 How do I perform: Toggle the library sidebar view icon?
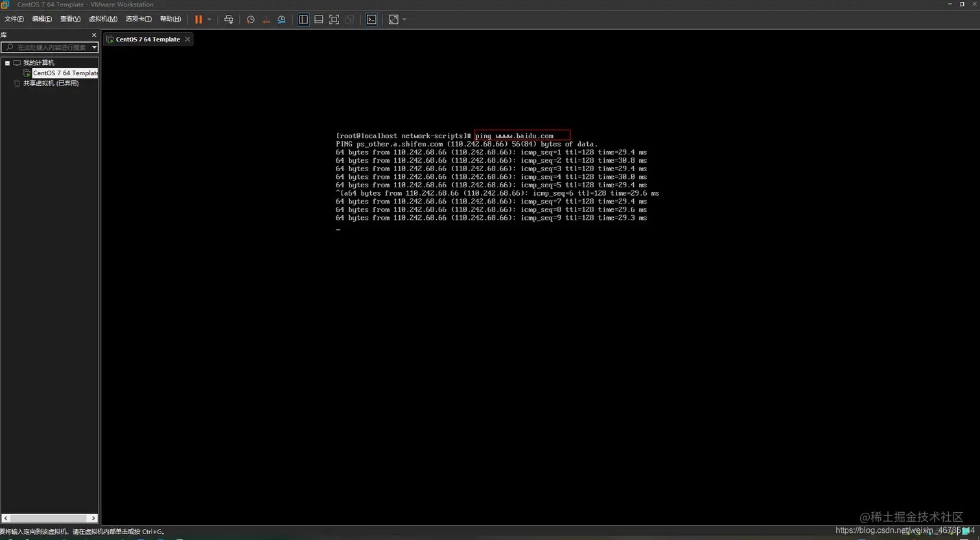pos(303,19)
